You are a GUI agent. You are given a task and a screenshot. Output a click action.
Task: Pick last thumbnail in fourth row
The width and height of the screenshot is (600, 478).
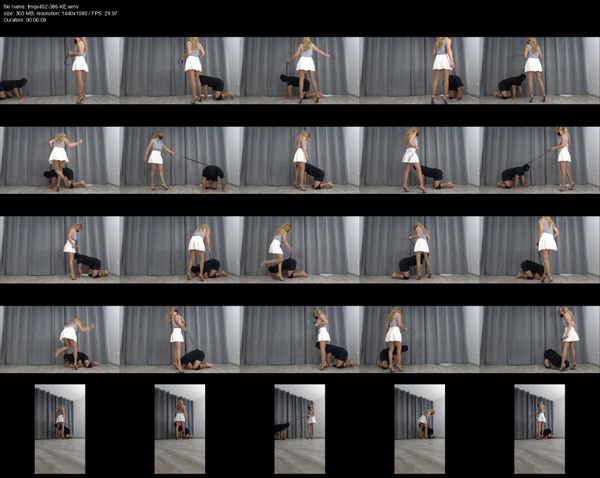pos(540,340)
